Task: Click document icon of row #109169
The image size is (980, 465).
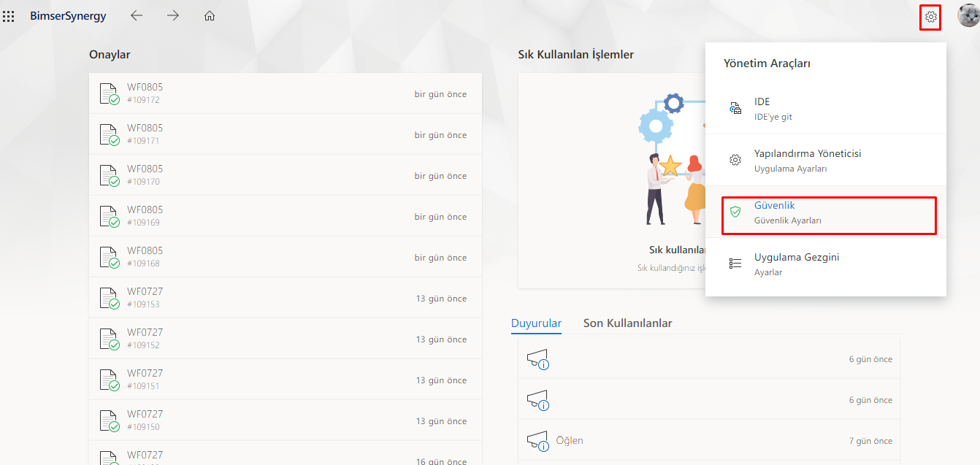Action: point(110,217)
